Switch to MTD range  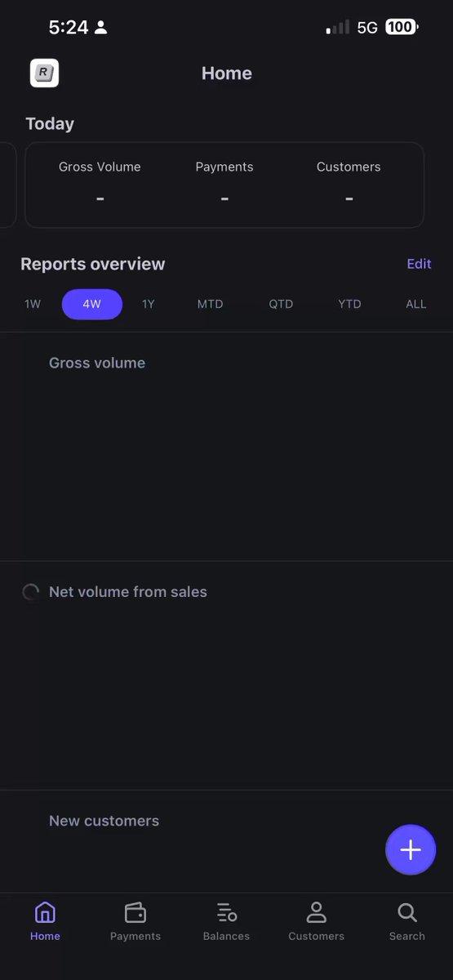click(x=210, y=304)
